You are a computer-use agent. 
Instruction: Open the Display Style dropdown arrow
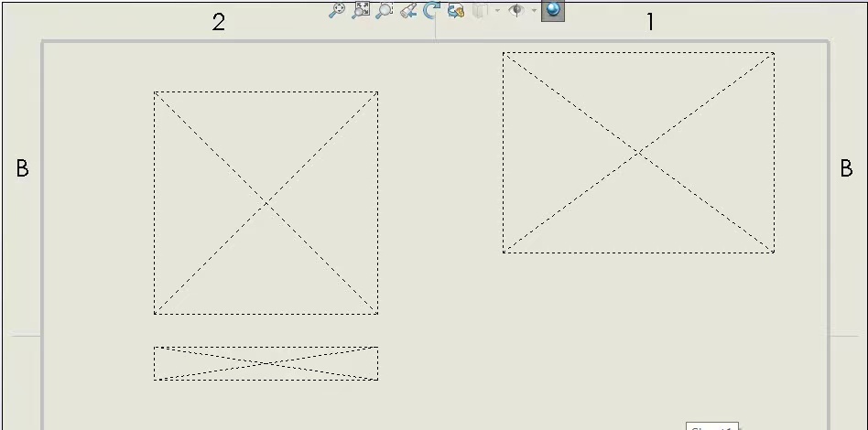click(x=497, y=10)
